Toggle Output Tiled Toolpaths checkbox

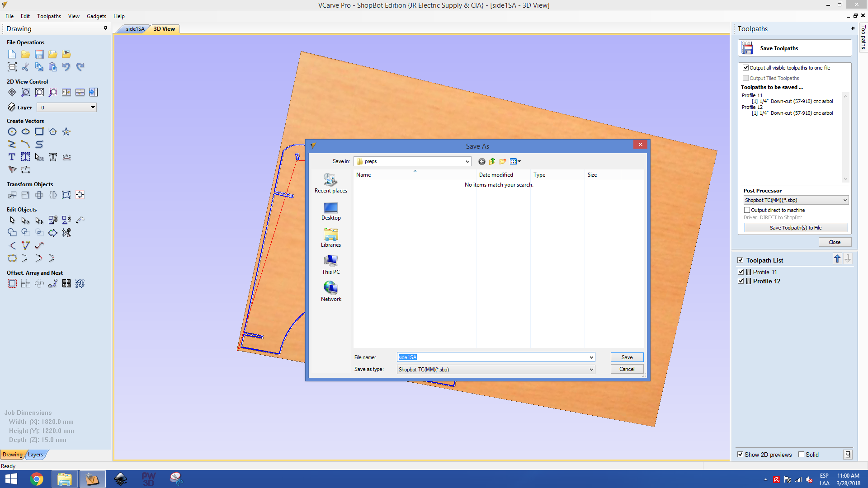tap(746, 78)
